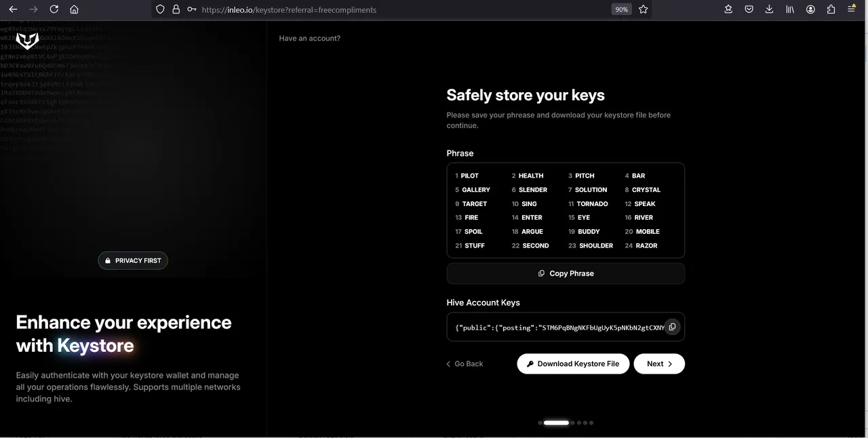The height and width of the screenshot is (438, 868).
Task: Open the extensions puzzle icon
Action: pyautogui.click(x=831, y=9)
